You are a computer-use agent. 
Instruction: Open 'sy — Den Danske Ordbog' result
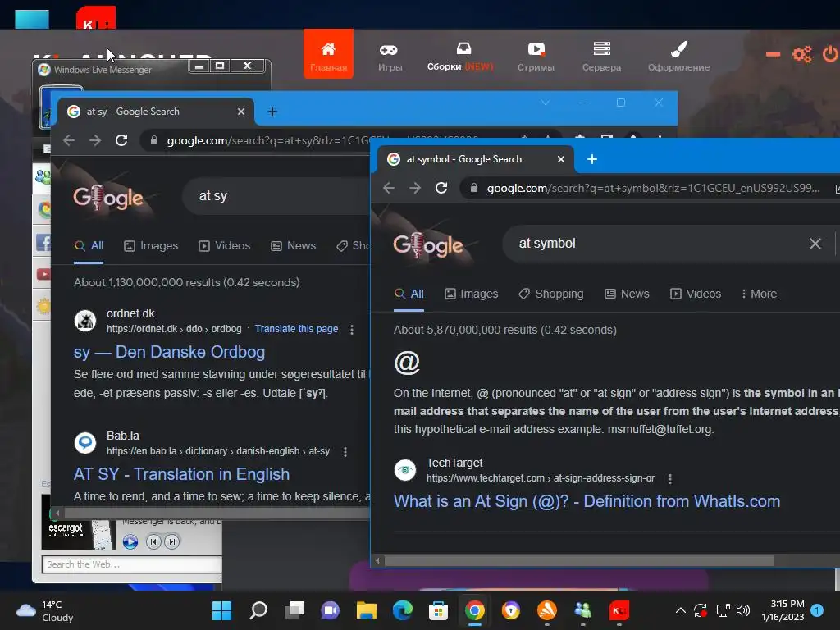click(169, 352)
